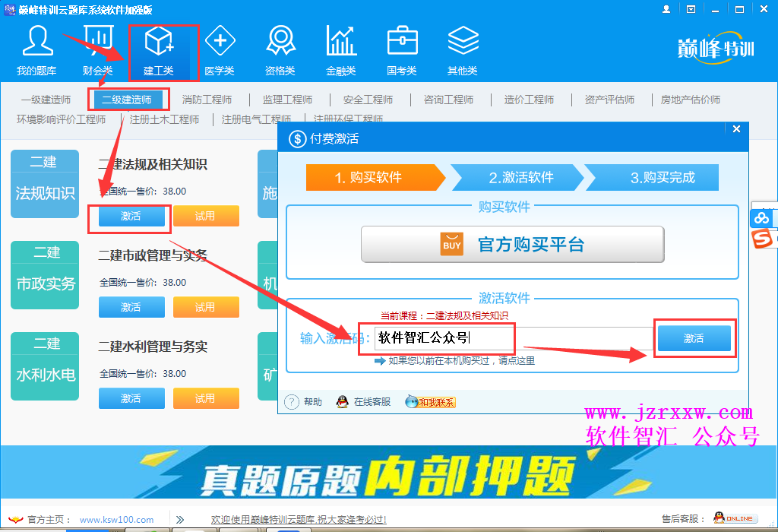Image resolution: width=778 pixels, height=532 pixels.
Task: Select the 财会类 category icon
Action: coord(98,51)
